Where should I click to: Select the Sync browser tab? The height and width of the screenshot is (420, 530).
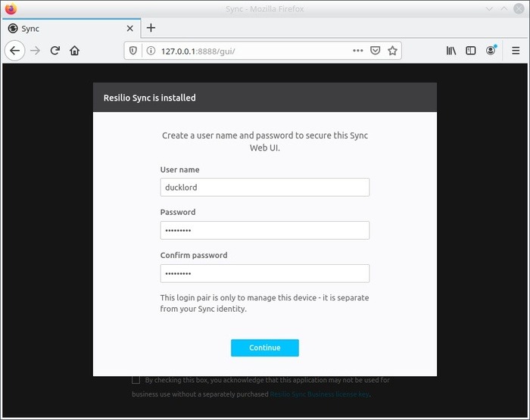[x=71, y=29]
